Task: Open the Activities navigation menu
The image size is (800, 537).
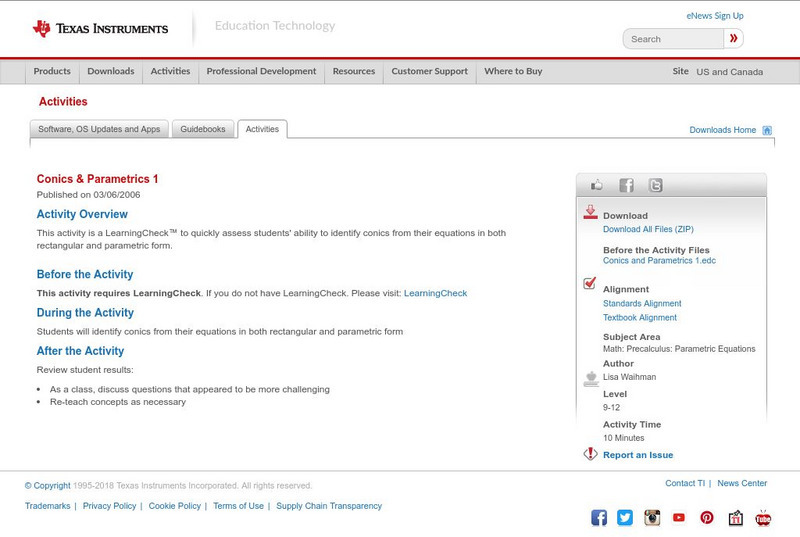Action: pyautogui.click(x=170, y=71)
